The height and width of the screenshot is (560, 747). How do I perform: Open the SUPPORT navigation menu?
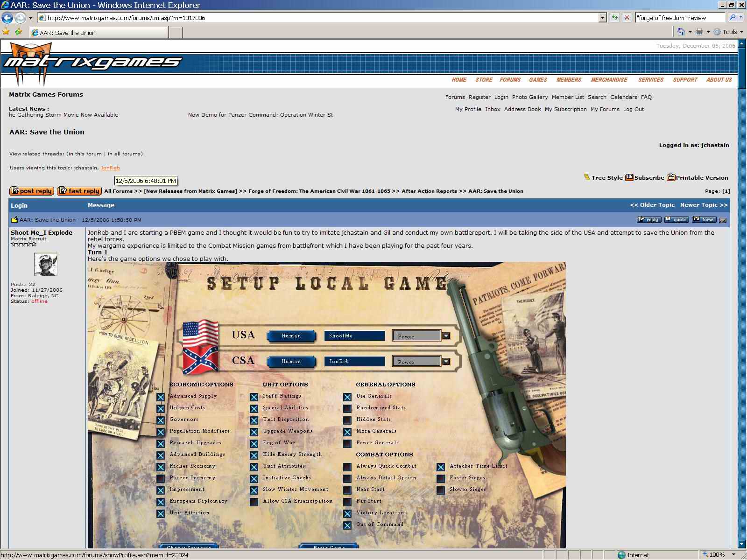(x=685, y=80)
